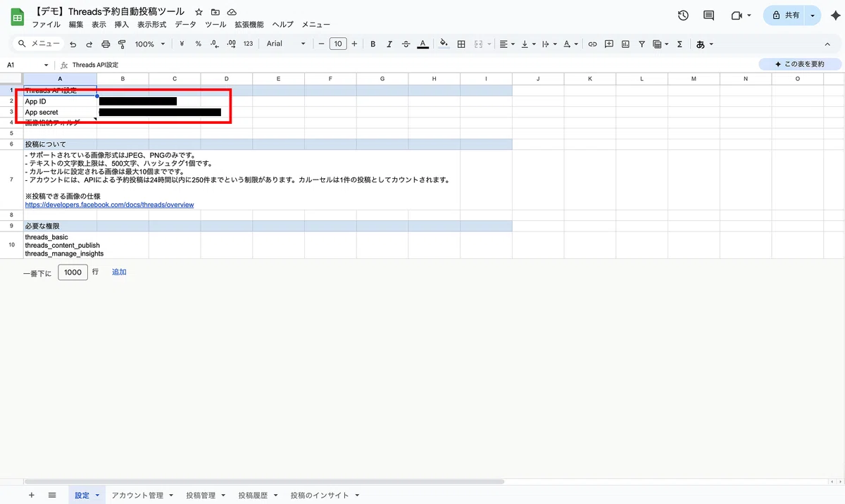Decrease the font size
Viewport: 845px width, 504px height.
coord(321,44)
